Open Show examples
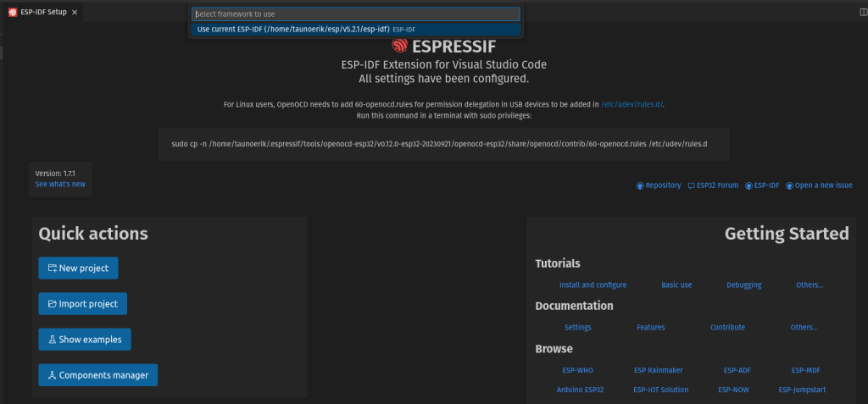This screenshot has width=868, height=404. click(84, 340)
